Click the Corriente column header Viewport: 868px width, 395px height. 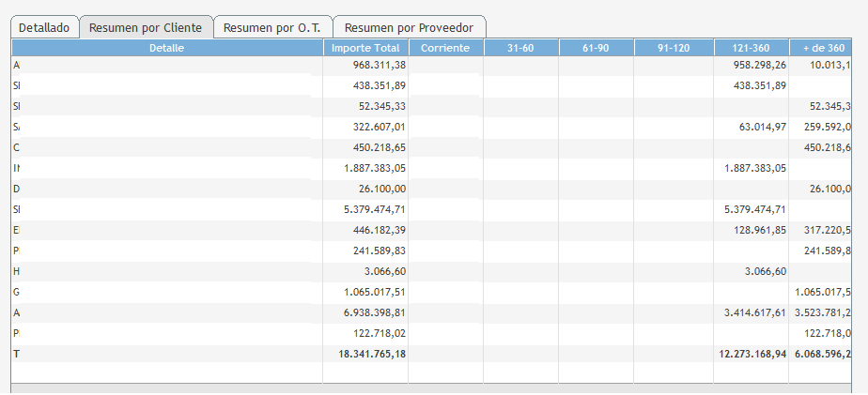tap(445, 47)
